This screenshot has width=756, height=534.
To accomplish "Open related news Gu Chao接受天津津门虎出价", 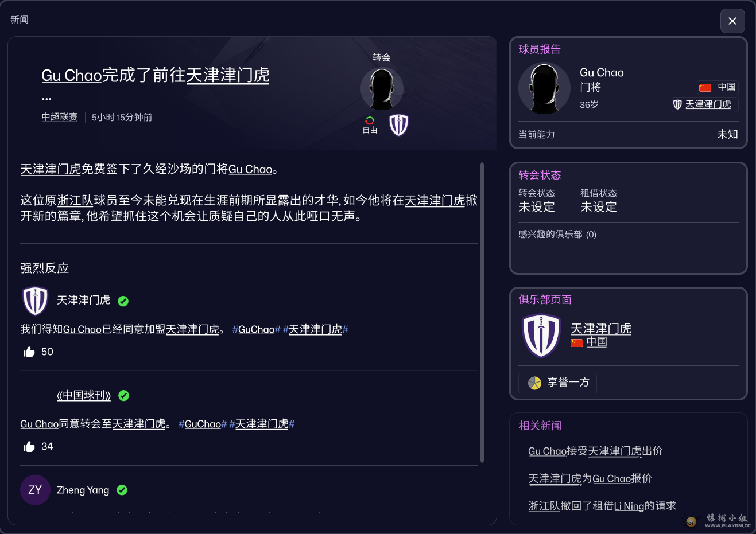I will coord(595,451).
